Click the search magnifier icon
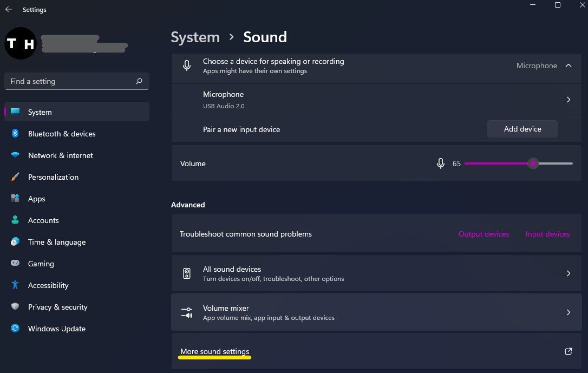 (x=139, y=81)
